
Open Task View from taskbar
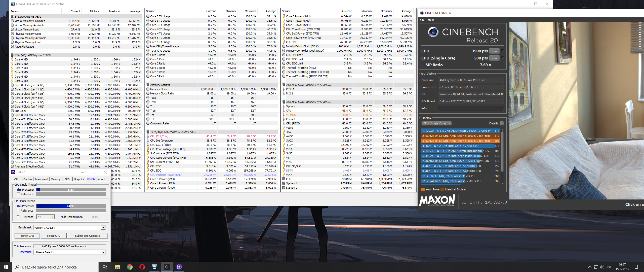click(x=105, y=267)
